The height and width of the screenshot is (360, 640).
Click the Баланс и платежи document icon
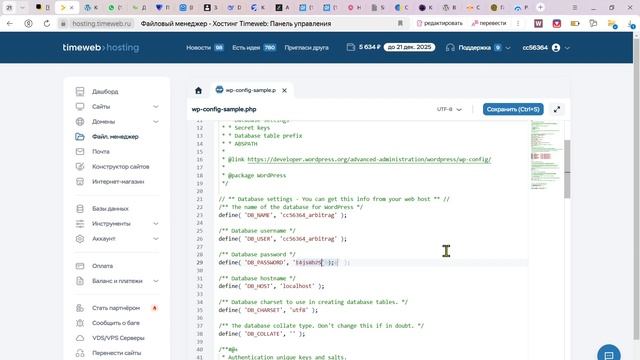pos(80,281)
